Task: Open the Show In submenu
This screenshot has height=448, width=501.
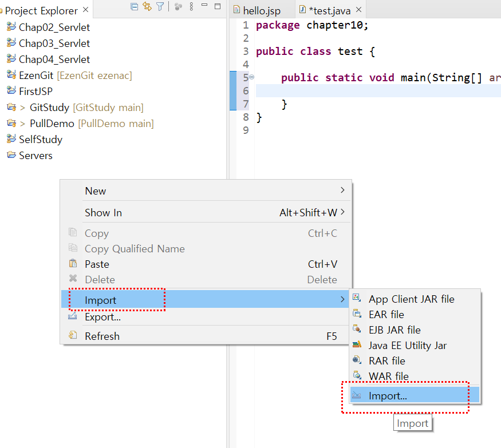Action: [x=206, y=213]
